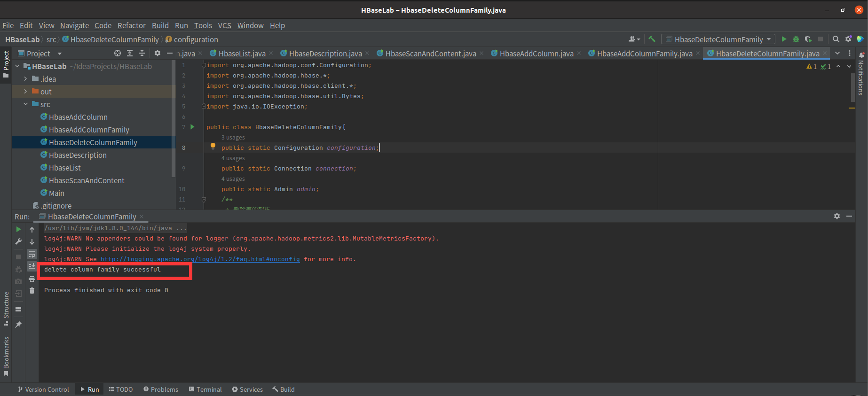Clear all console output trash icon
The image size is (868, 396).
tap(32, 291)
